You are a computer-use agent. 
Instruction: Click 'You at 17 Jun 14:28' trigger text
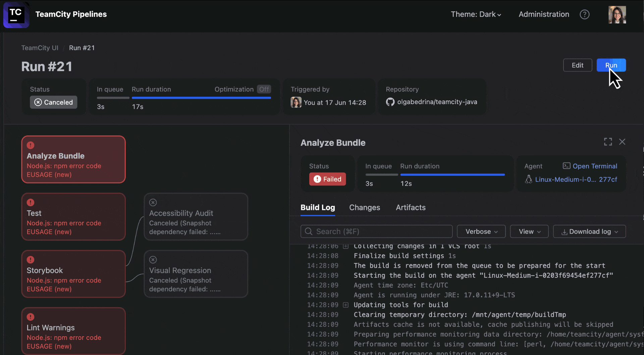(x=335, y=102)
